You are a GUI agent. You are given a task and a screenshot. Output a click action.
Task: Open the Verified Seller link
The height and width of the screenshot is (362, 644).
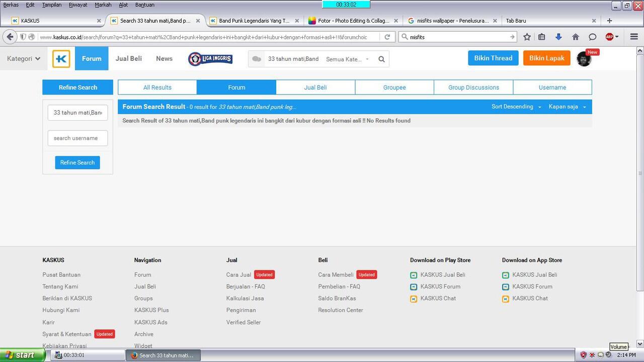(x=244, y=322)
